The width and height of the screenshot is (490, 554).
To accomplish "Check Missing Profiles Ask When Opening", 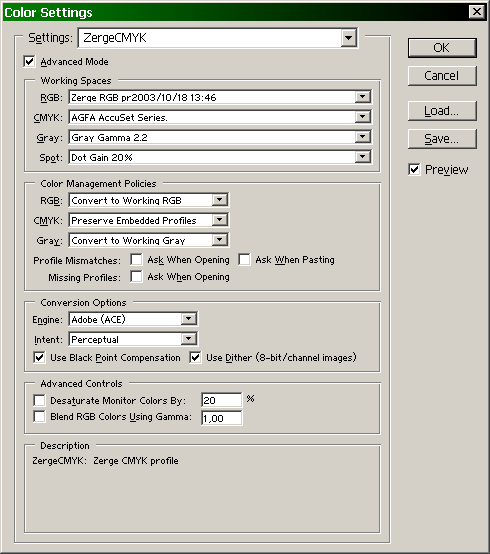I will (136, 277).
